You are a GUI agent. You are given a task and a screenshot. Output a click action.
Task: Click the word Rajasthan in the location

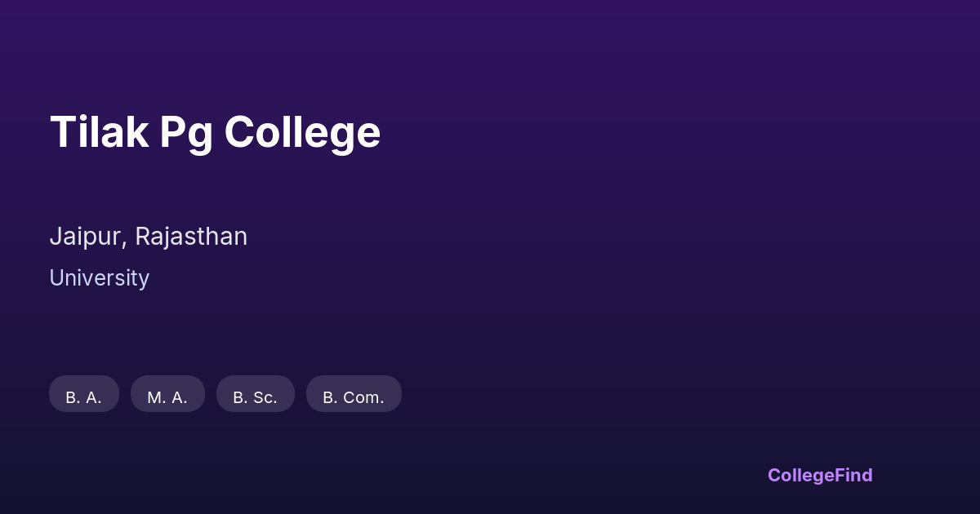191,237
